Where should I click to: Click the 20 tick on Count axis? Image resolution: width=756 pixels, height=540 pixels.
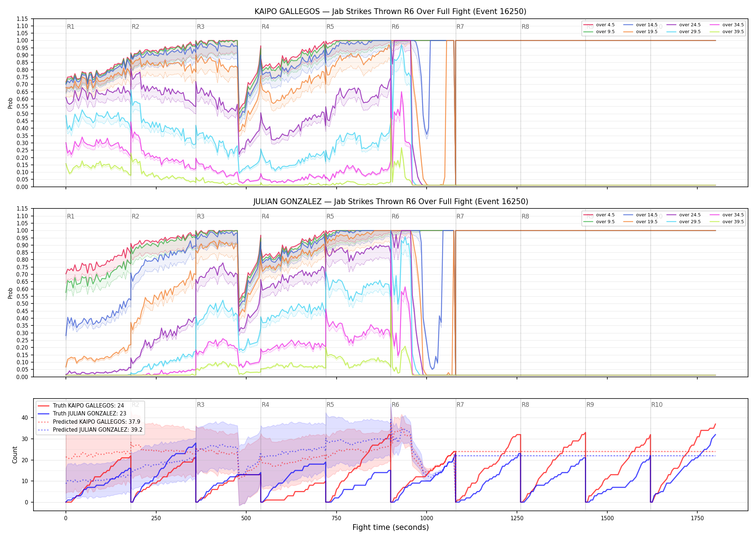pos(24,460)
